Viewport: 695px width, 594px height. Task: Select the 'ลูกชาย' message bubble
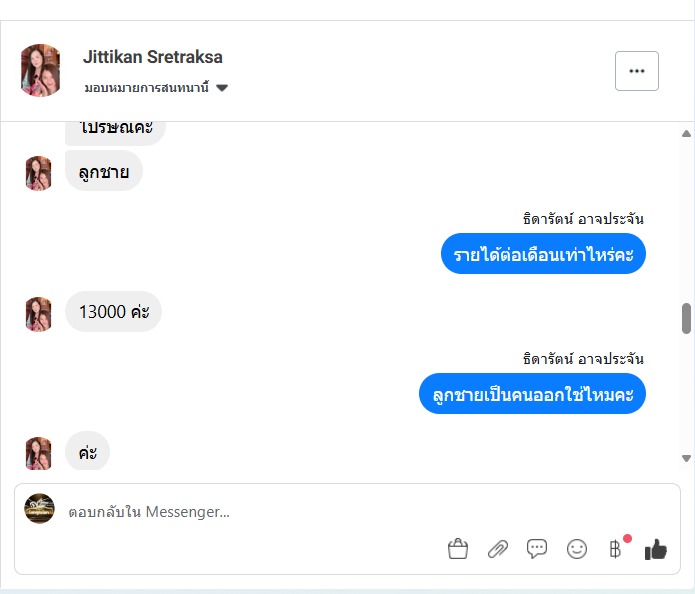[104, 171]
